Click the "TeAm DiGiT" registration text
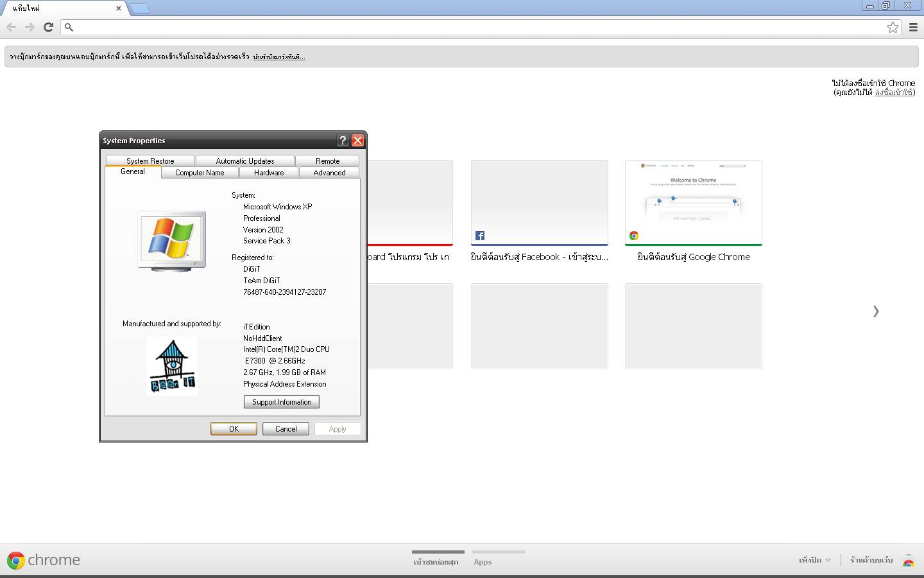924x578 pixels. point(262,281)
